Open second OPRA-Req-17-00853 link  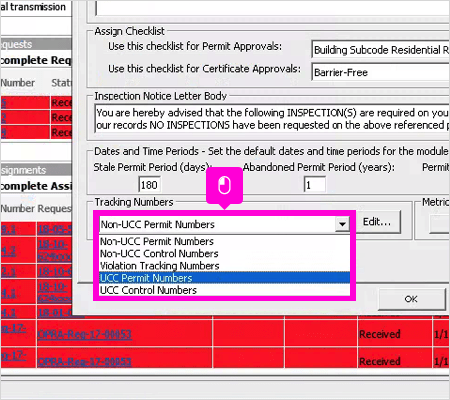point(85,361)
